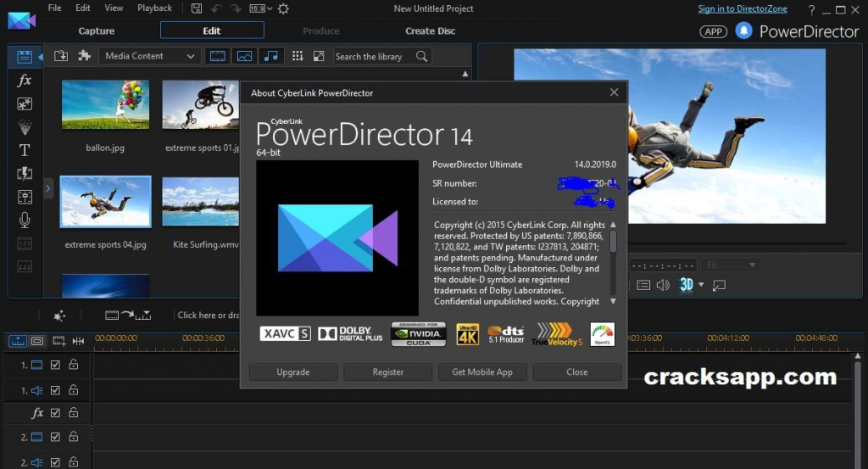Click the APP button
Image resolution: width=868 pixels, height=469 pixels.
coord(713,31)
